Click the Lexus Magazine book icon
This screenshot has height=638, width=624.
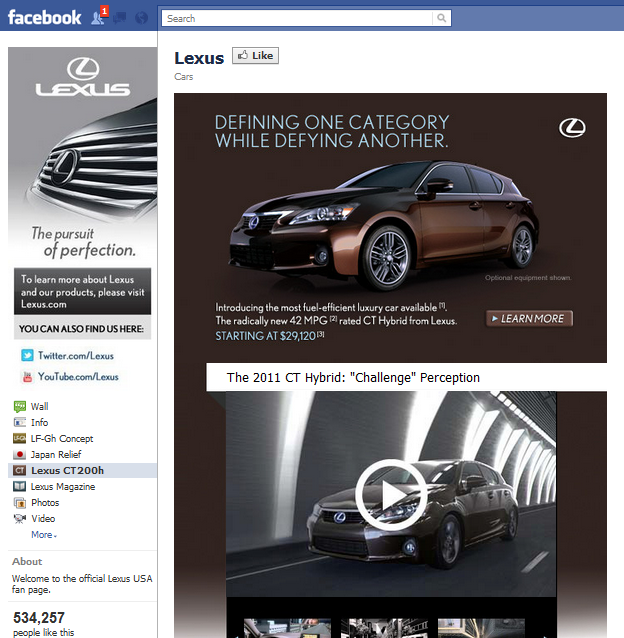[20, 486]
